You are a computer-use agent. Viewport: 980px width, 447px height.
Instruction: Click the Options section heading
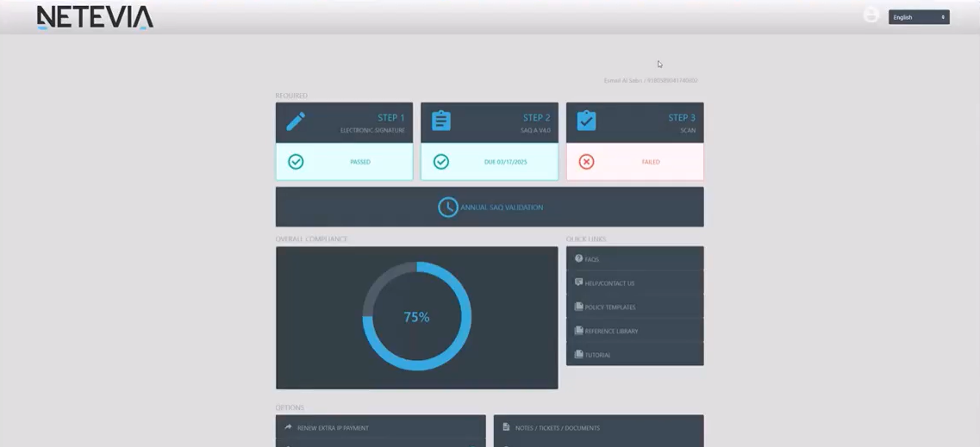[290, 407]
